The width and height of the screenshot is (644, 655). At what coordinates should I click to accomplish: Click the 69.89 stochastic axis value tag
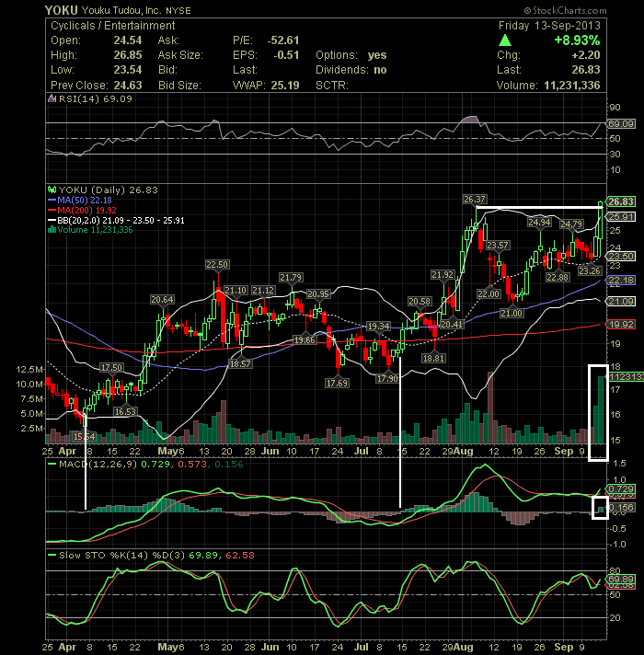(x=621, y=580)
